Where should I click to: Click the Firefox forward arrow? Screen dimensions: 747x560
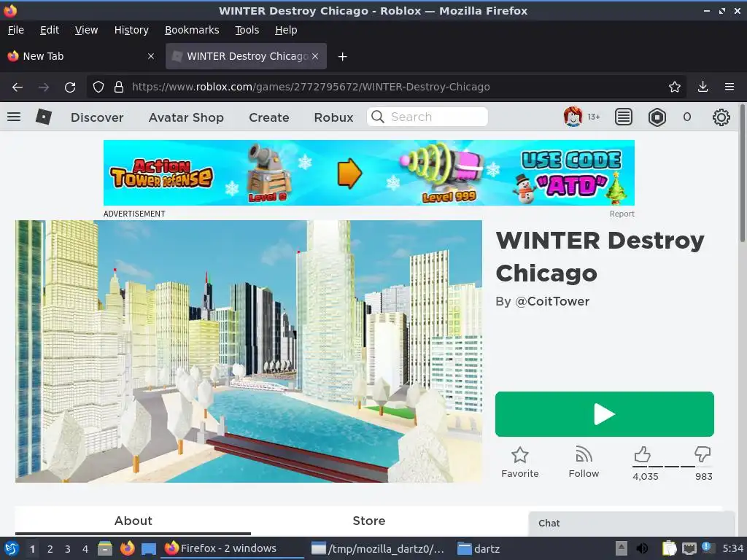[44, 87]
